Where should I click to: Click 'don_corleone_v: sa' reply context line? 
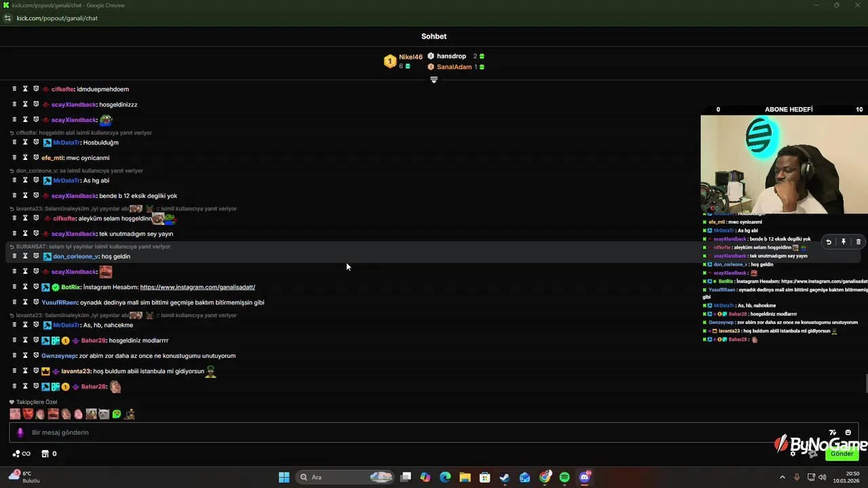pyautogui.click(x=77, y=171)
